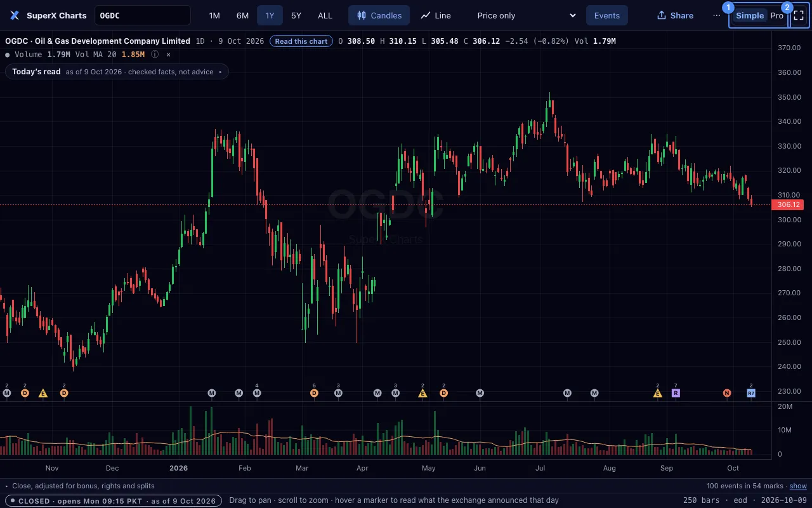The width and height of the screenshot is (812, 508).
Task: Open the blue R? event marker
Action: [x=751, y=393]
